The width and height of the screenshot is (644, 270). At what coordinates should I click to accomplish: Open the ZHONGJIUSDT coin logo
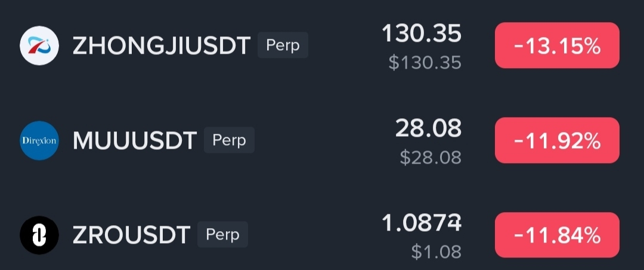(39, 45)
